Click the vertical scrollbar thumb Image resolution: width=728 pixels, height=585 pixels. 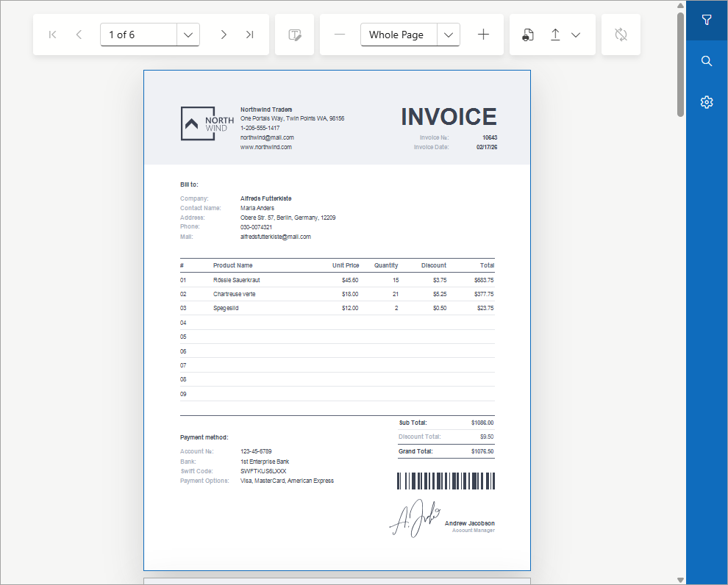pyautogui.click(x=680, y=64)
